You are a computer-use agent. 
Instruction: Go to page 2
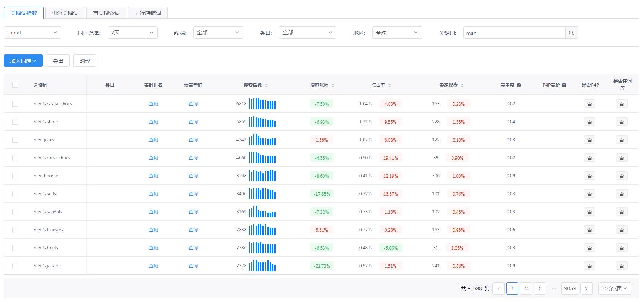(x=526, y=288)
